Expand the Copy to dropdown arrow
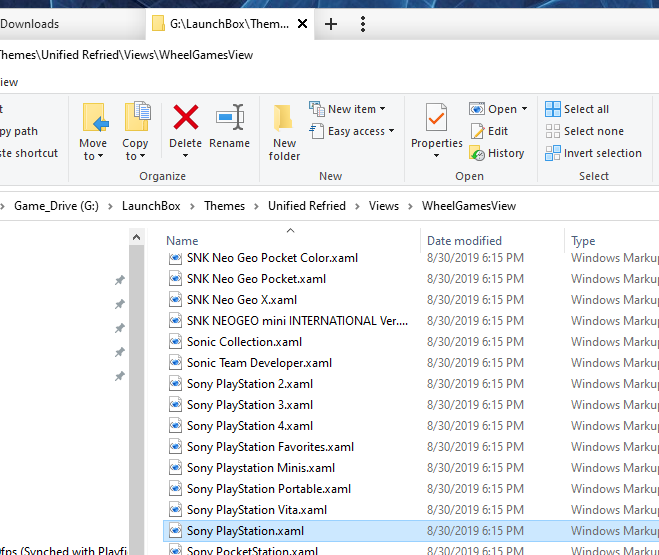Viewport: 659px width, 555px height. [x=142, y=156]
